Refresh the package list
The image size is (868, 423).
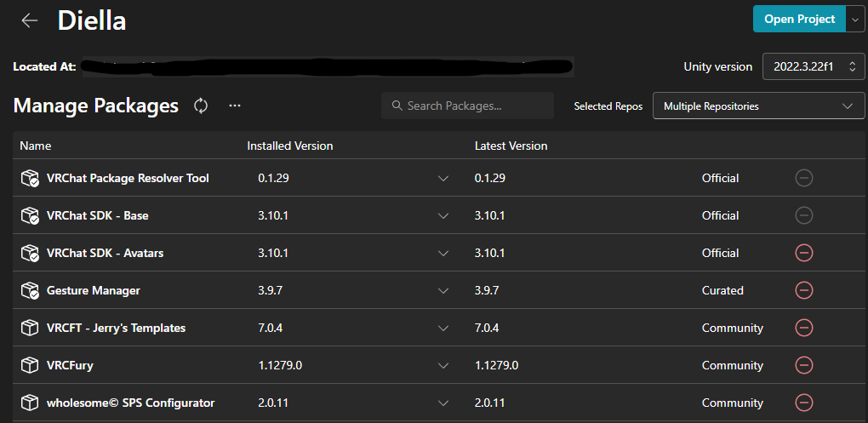point(201,106)
